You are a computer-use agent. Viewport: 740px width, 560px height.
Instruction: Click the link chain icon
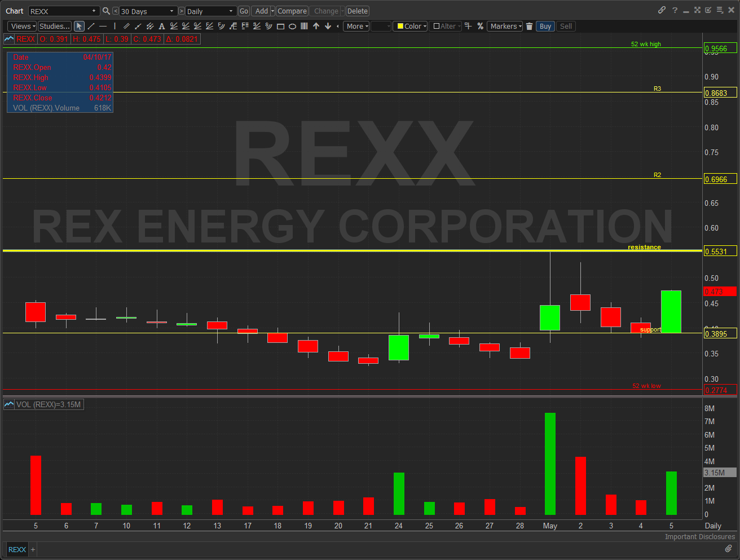click(662, 10)
